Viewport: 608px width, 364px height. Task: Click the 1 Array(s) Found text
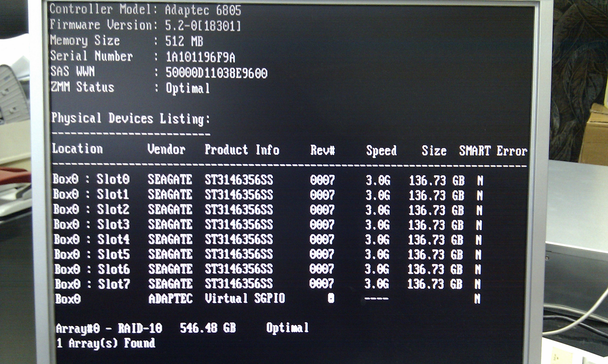(106, 343)
